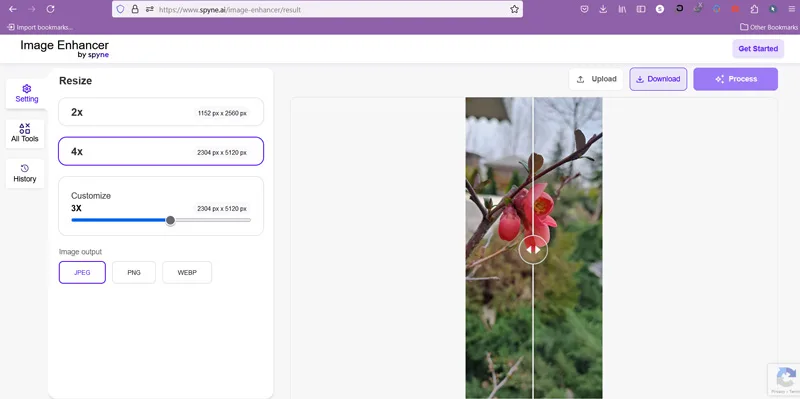The image size is (800, 399).
Task: Click the Upload button
Action: click(x=596, y=79)
